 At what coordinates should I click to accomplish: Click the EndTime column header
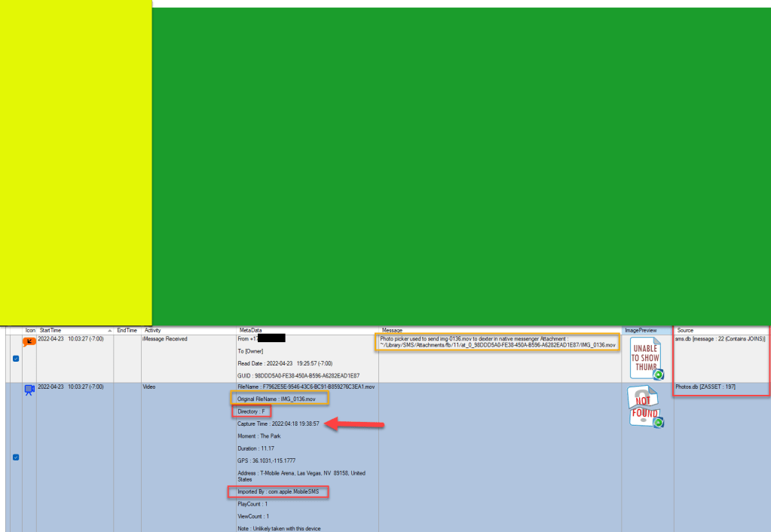[127, 330]
